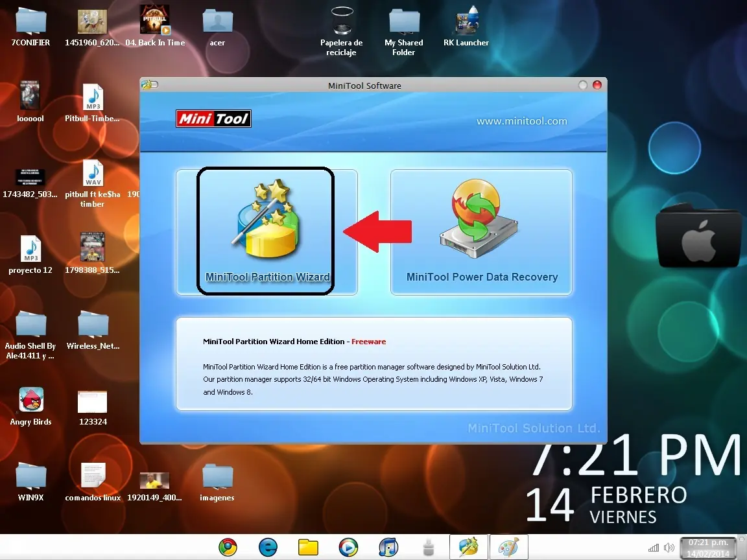Open network signal tray icon

(654, 548)
